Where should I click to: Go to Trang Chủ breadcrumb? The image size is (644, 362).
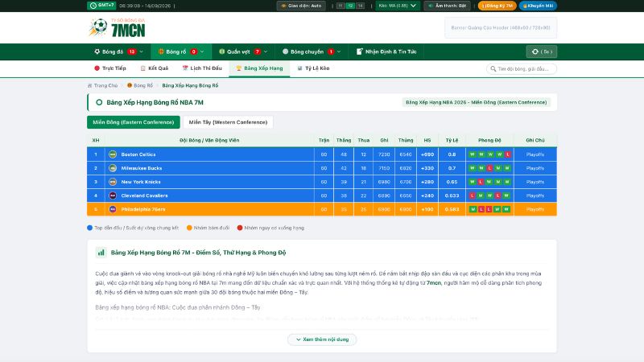click(x=102, y=85)
